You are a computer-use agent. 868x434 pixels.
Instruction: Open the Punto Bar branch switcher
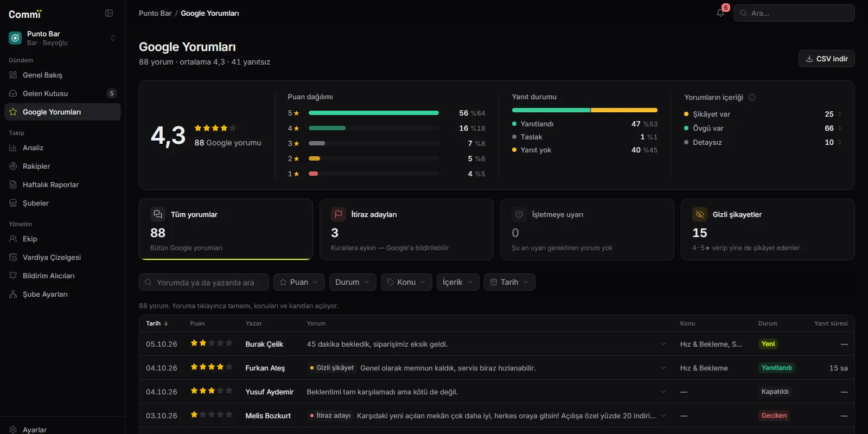62,38
